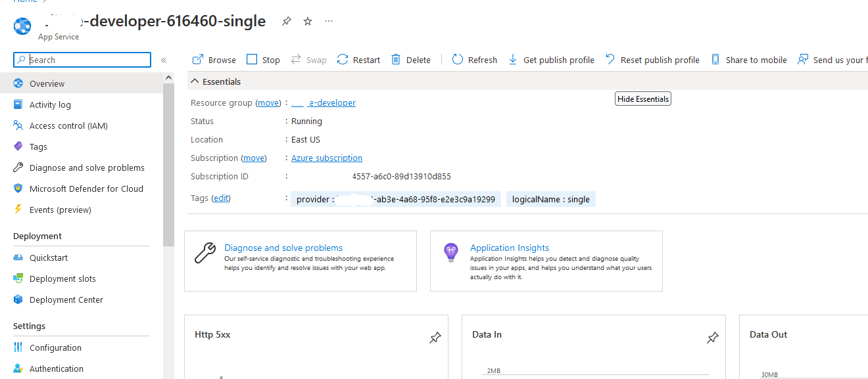
Task: Mark resource as favorite with star icon
Action: [308, 22]
